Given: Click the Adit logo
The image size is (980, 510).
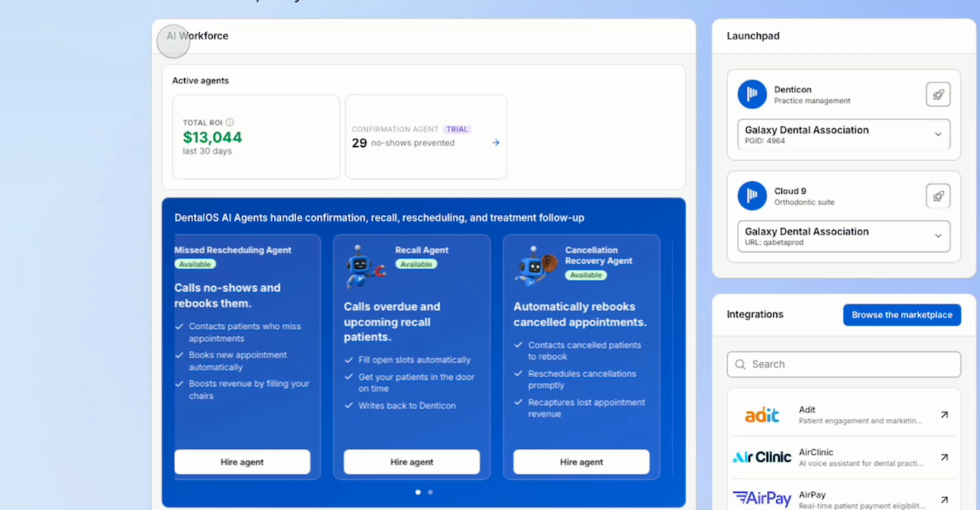Looking at the screenshot, I should pyautogui.click(x=762, y=416).
